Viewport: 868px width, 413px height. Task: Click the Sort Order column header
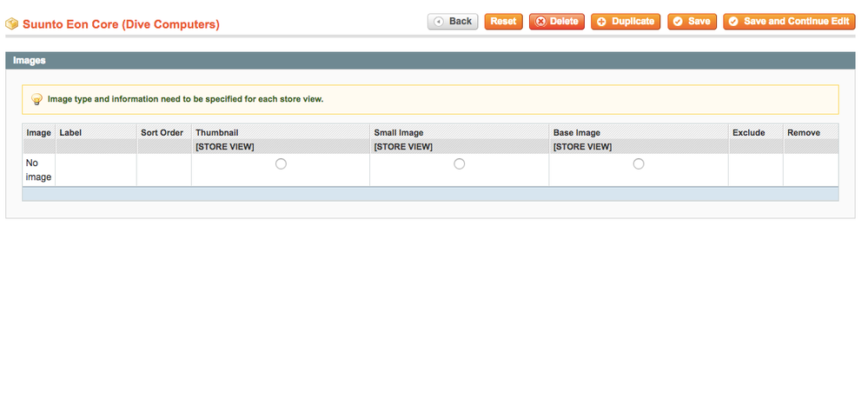coord(162,133)
